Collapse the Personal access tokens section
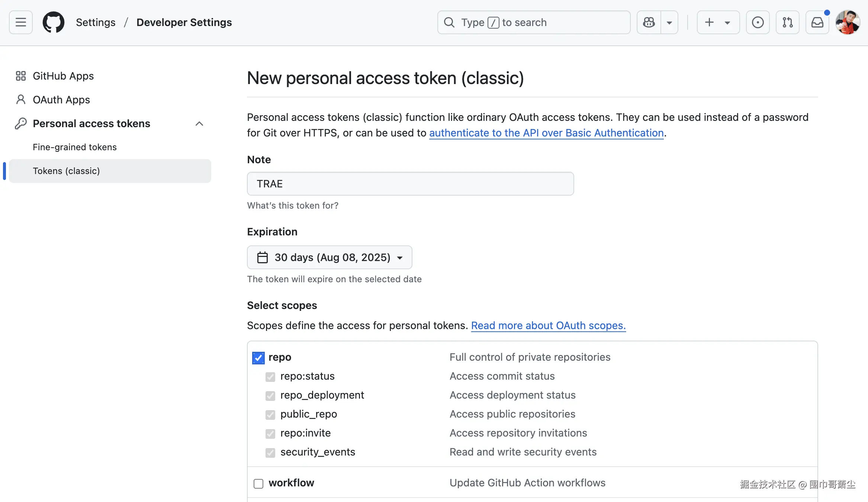The width and height of the screenshot is (868, 502). 199,123
